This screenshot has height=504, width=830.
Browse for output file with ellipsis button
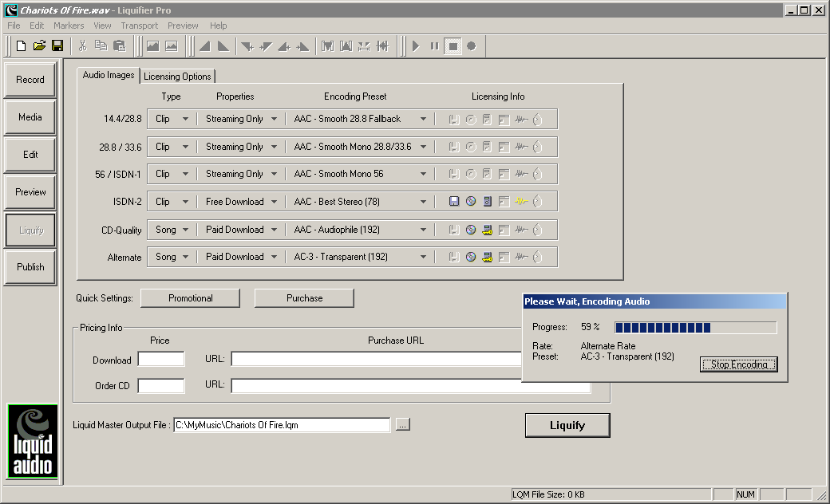tap(403, 425)
